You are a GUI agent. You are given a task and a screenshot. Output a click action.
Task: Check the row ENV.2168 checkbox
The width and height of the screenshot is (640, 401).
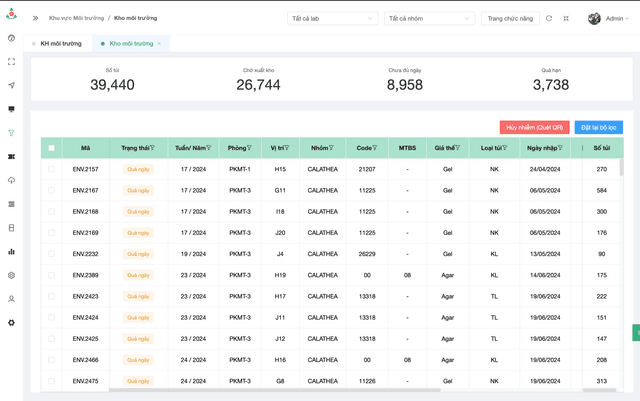click(51, 212)
